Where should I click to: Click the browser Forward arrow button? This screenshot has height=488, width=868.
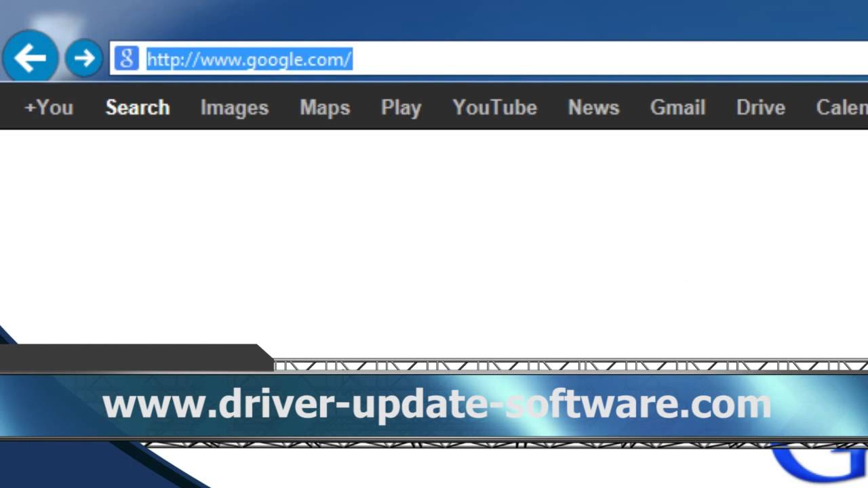coord(84,58)
